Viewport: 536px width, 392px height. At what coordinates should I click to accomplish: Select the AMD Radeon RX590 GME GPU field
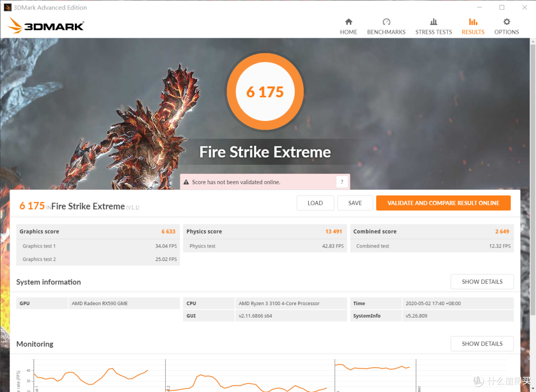pyautogui.click(x=124, y=303)
